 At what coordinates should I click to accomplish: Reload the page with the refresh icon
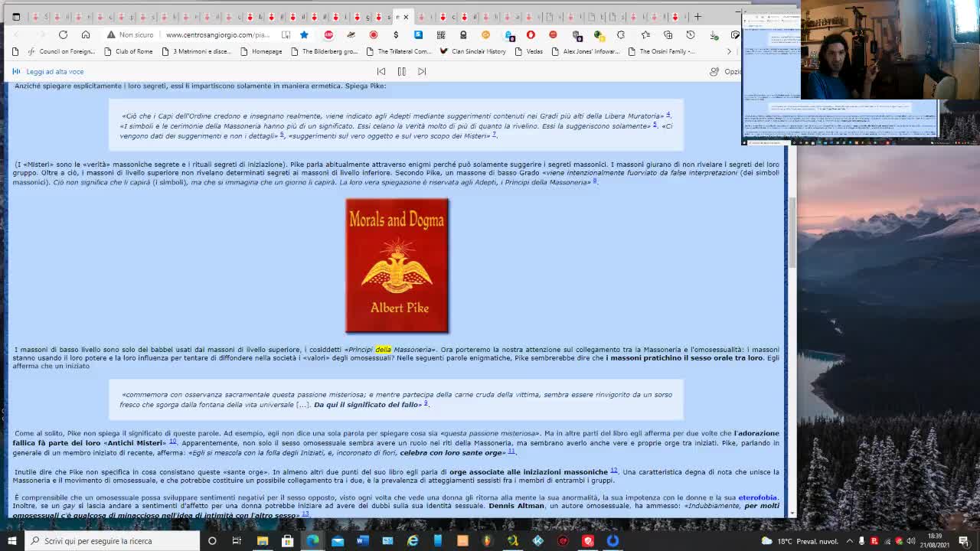pyautogui.click(x=63, y=34)
